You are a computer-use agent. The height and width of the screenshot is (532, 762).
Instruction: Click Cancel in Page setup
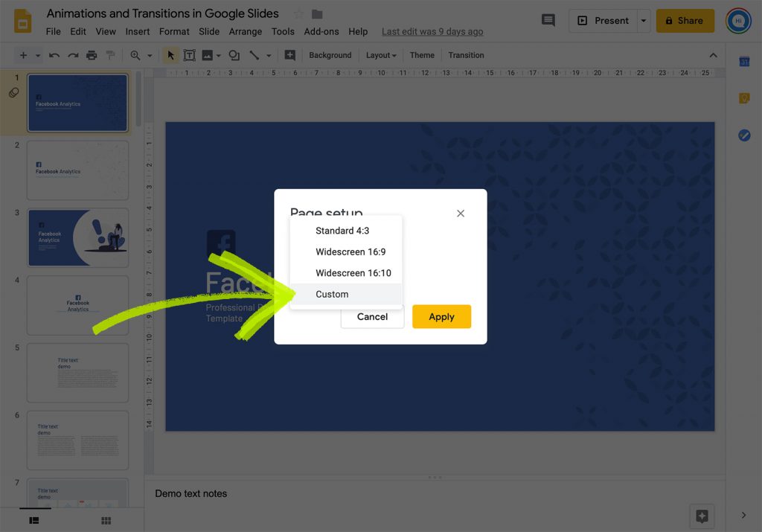tap(372, 317)
